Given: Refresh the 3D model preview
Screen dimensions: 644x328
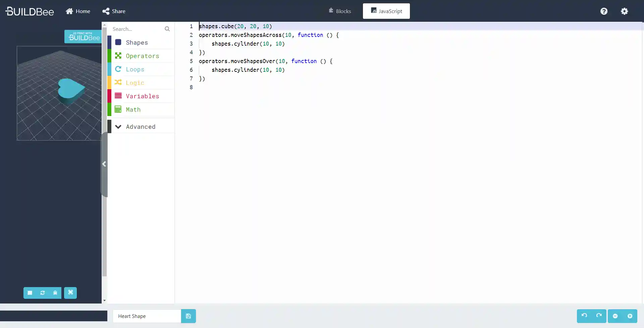Looking at the screenshot, I should click(x=42, y=293).
